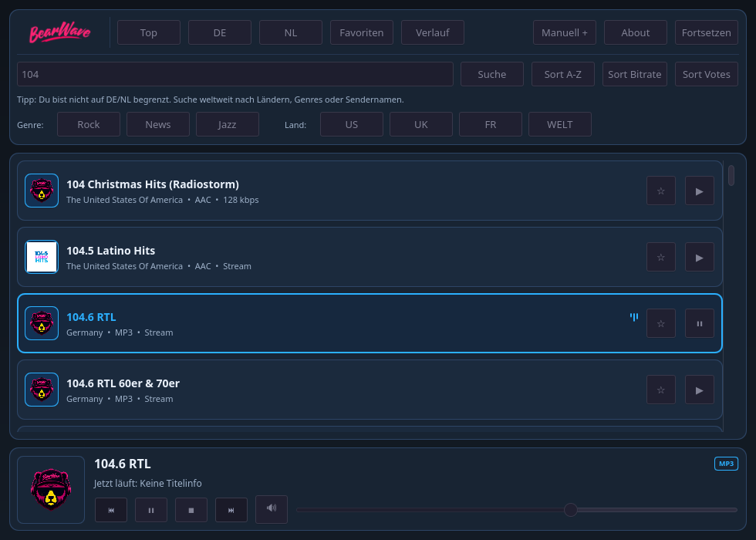Pause playback in bottom player
The width and height of the screenshot is (756, 540).
(151, 510)
